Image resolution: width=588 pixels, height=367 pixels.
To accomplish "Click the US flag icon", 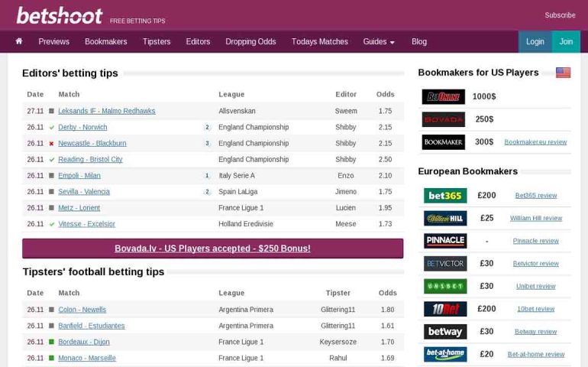I will tap(563, 73).
